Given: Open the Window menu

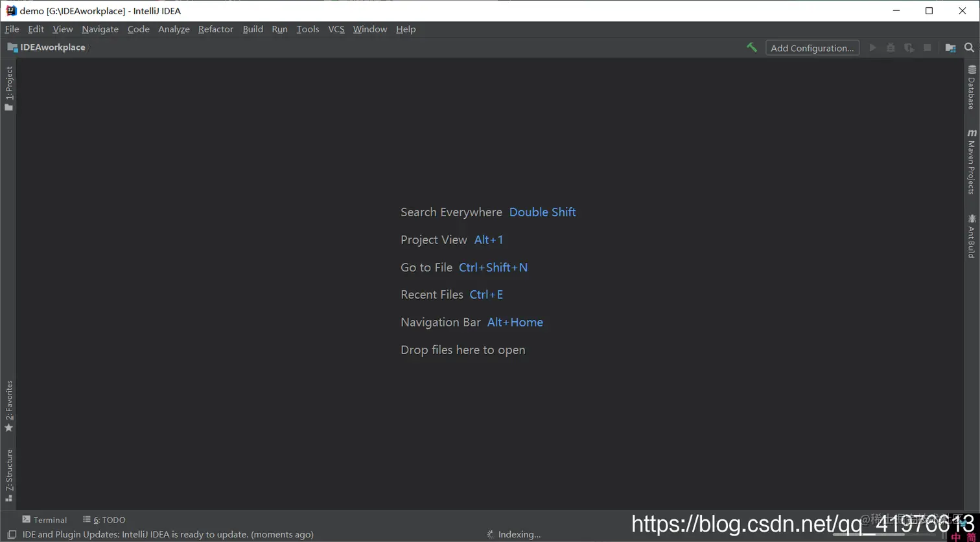Looking at the screenshot, I should click(370, 29).
